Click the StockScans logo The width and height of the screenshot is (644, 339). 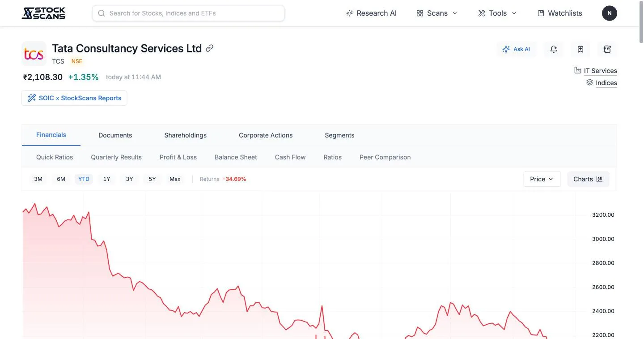[43, 13]
